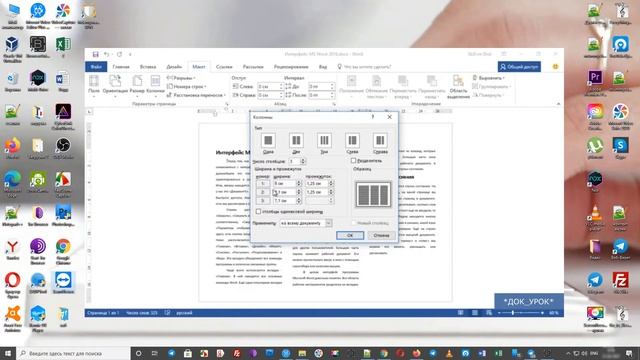The width and height of the screenshot is (640, 360).
Task: Click the spell-check icon in Word status bar
Action: 167,313
